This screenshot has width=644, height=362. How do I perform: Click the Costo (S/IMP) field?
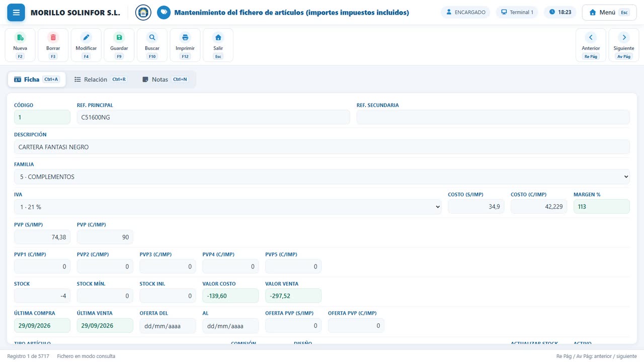coord(476,207)
